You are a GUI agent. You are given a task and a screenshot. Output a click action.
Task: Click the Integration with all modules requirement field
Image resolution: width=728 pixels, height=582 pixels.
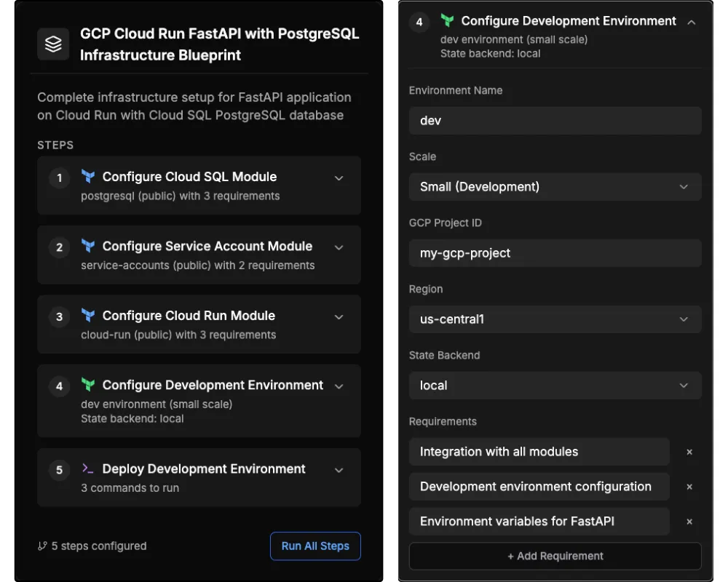pyautogui.click(x=539, y=452)
